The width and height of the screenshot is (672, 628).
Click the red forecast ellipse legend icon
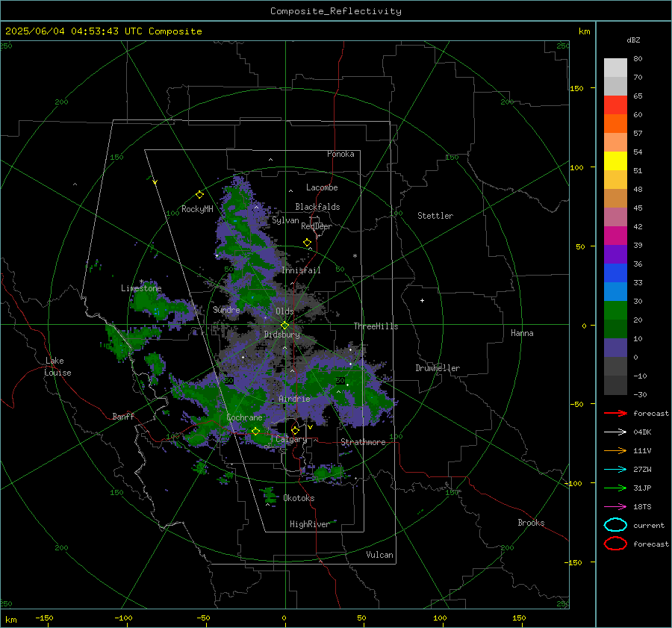(615, 544)
